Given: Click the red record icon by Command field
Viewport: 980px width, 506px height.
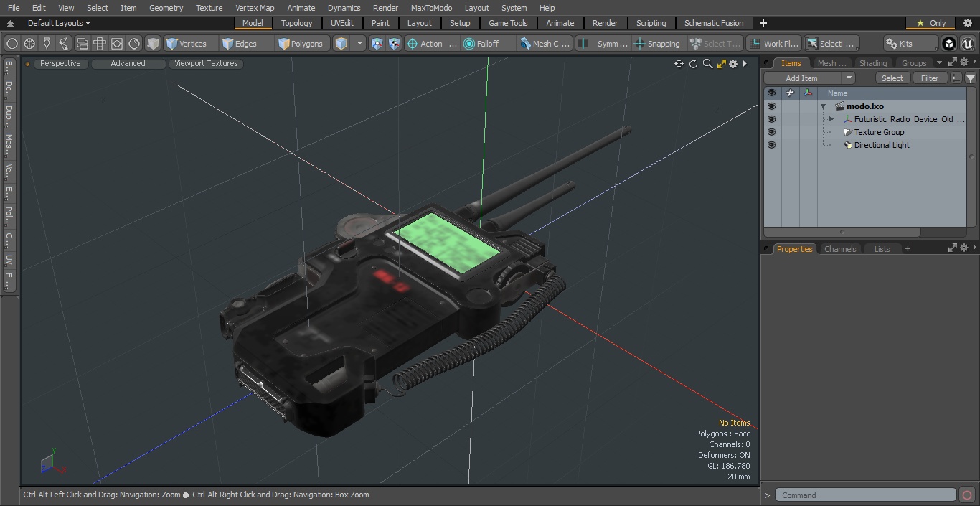Looking at the screenshot, I should tap(967, 495).
